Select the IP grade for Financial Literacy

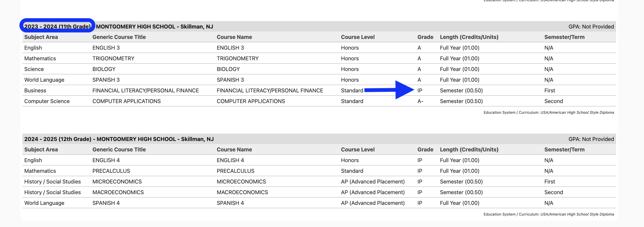click(x=420, y=91)
